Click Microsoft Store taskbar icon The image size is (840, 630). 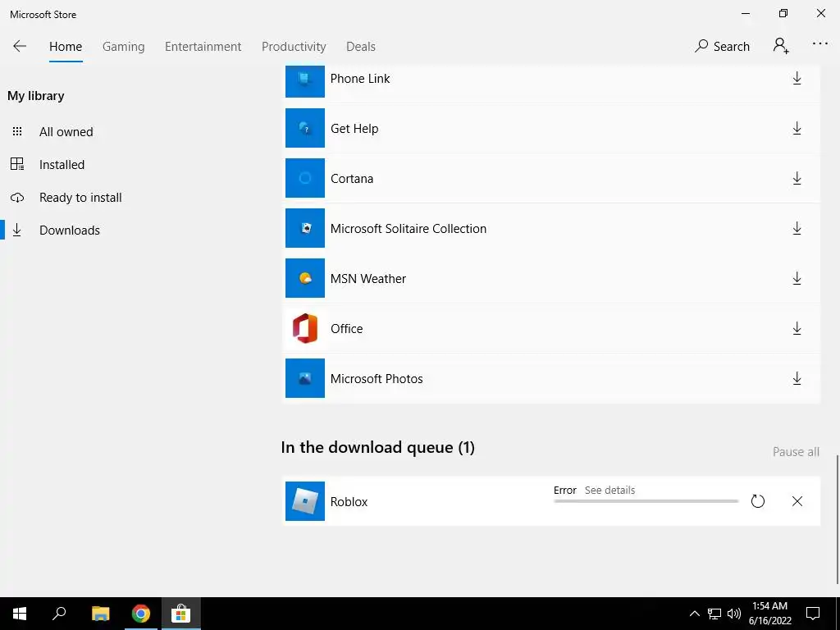pos(181,614)
